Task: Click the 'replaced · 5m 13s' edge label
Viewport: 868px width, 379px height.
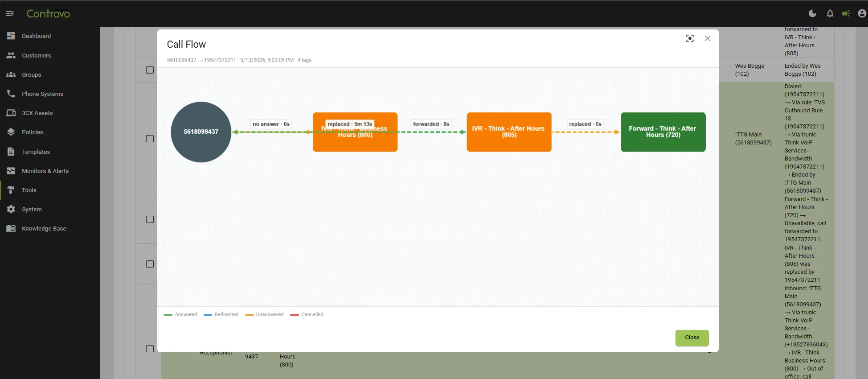Action: [x=350, y=124]
